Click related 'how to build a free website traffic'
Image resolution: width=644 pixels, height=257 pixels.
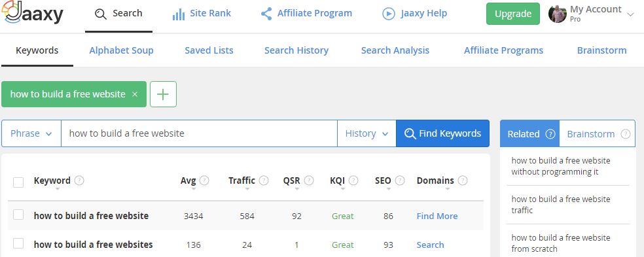click(x=561, y=205)
